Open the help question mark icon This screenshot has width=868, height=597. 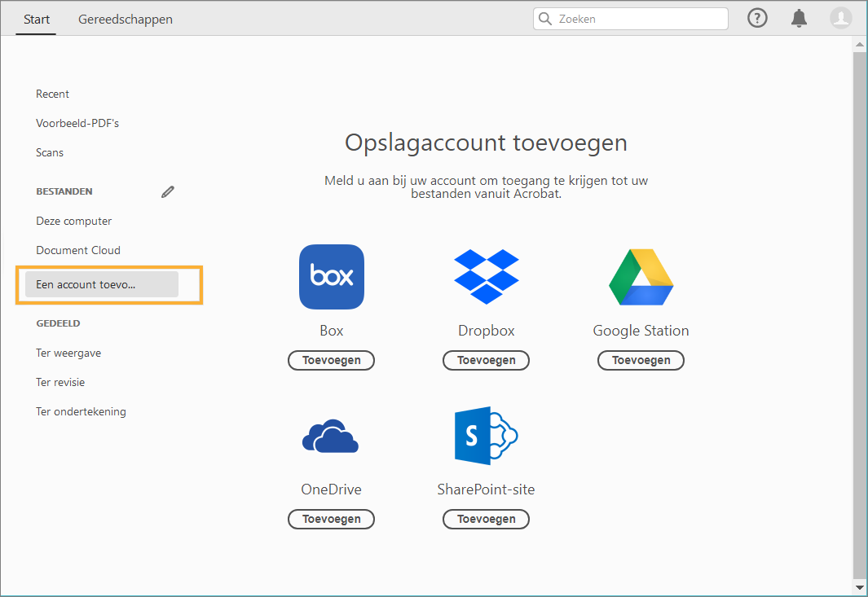(756, 18)
